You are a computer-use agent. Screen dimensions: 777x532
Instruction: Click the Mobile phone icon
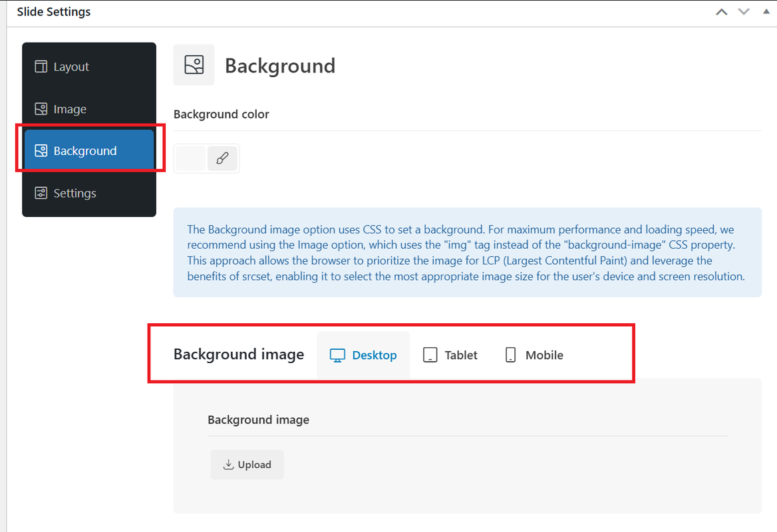coord(510,354)
